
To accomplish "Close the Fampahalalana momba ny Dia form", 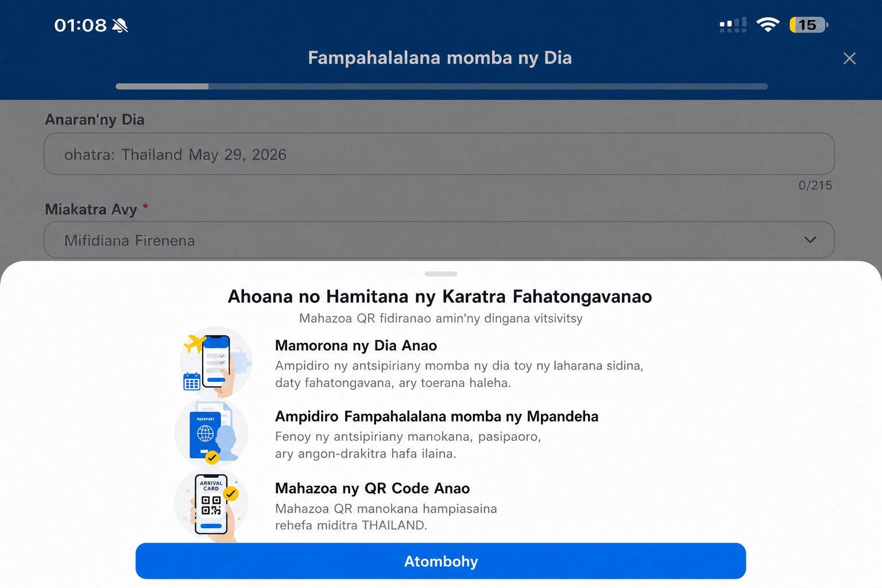I will point(849,58).
